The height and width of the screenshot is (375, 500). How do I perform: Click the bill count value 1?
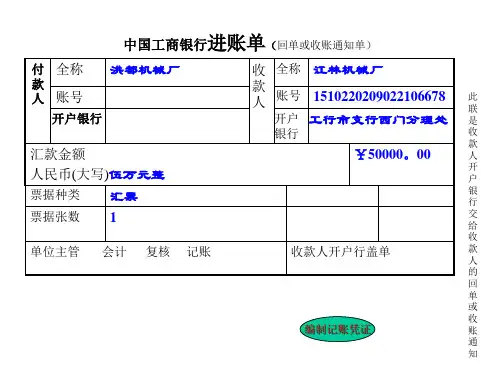[113, 217]
